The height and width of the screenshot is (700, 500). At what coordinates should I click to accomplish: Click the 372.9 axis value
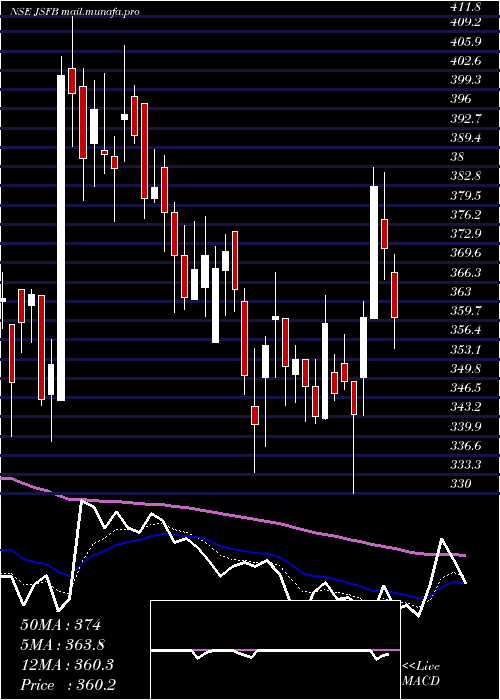tap(466, 233)
